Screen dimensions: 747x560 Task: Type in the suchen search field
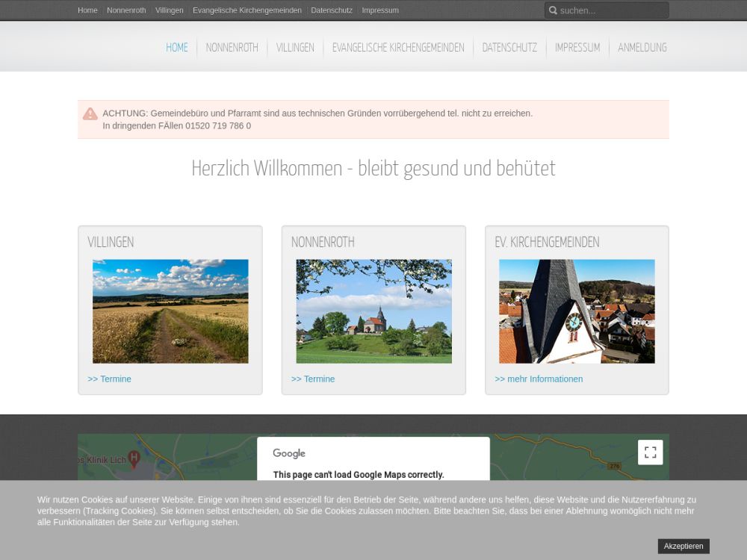(611, 10)
